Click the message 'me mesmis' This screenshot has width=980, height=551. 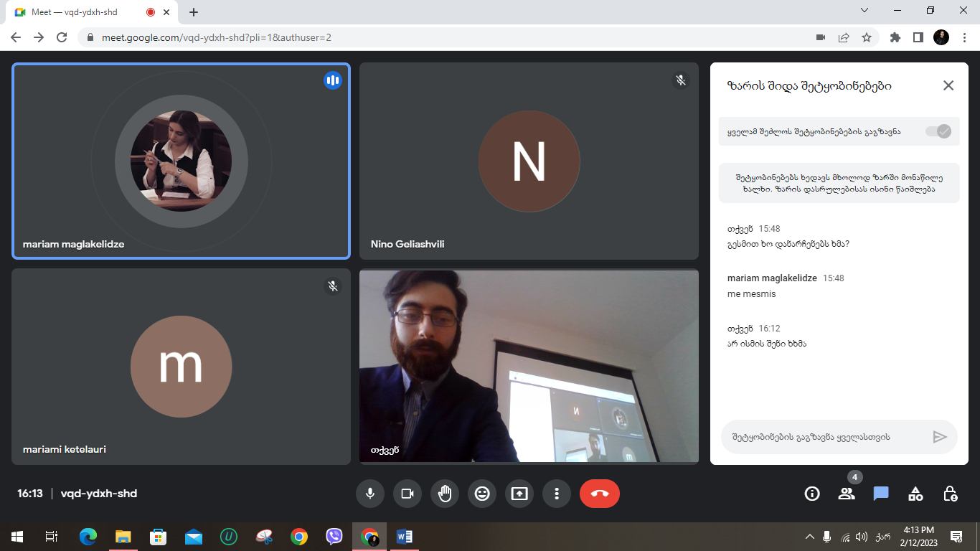751,293
